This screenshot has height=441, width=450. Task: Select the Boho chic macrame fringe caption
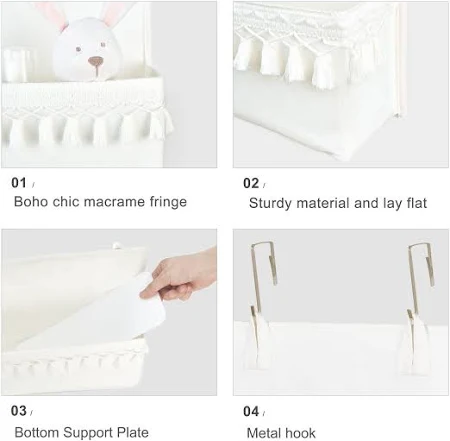click(x=100, y=202)
